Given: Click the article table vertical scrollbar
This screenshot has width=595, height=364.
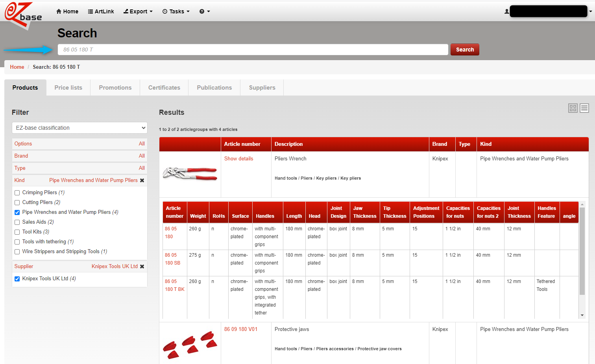Looking at the screenshot, I should coord(582,251).
